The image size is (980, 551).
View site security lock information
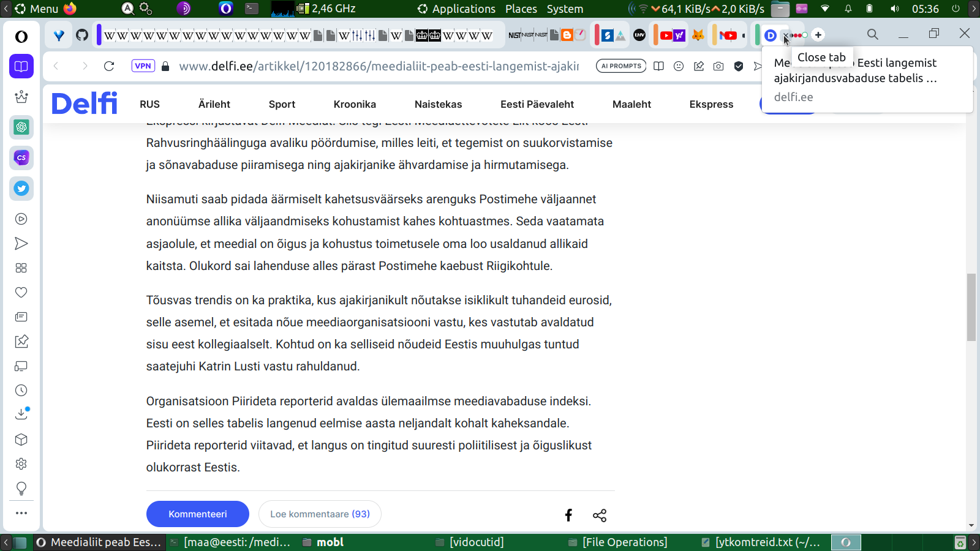(165, 66)
